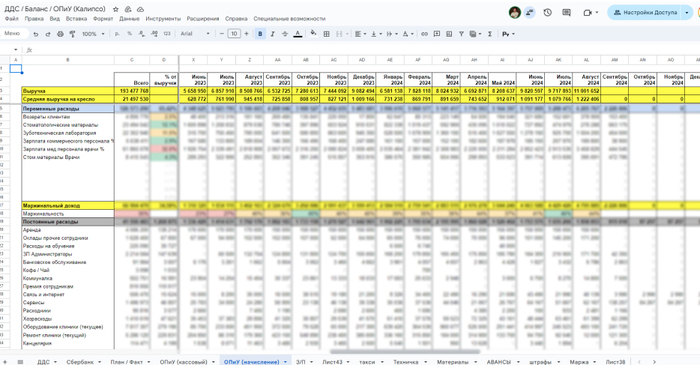
Task: Click the Настройки Доступа share button
Action: coord(645,12)
